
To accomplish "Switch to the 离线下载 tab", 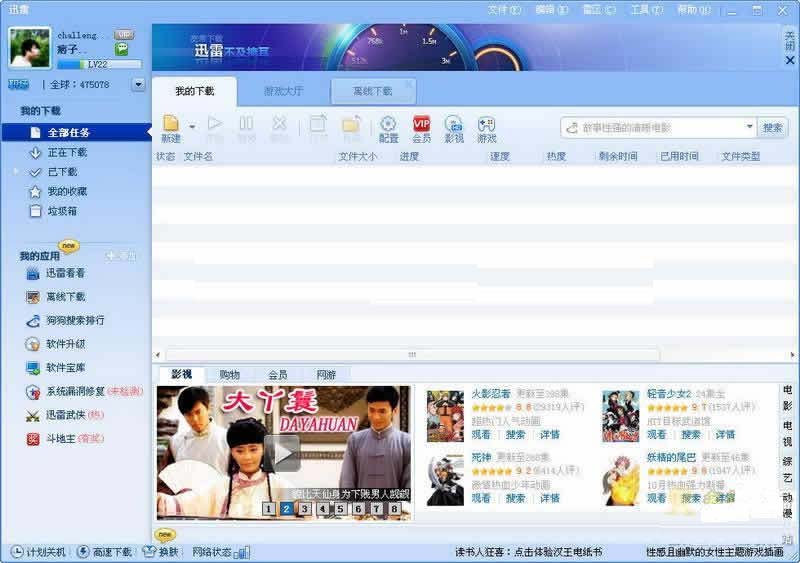I will pyautogui.click(x=372, y=91).
